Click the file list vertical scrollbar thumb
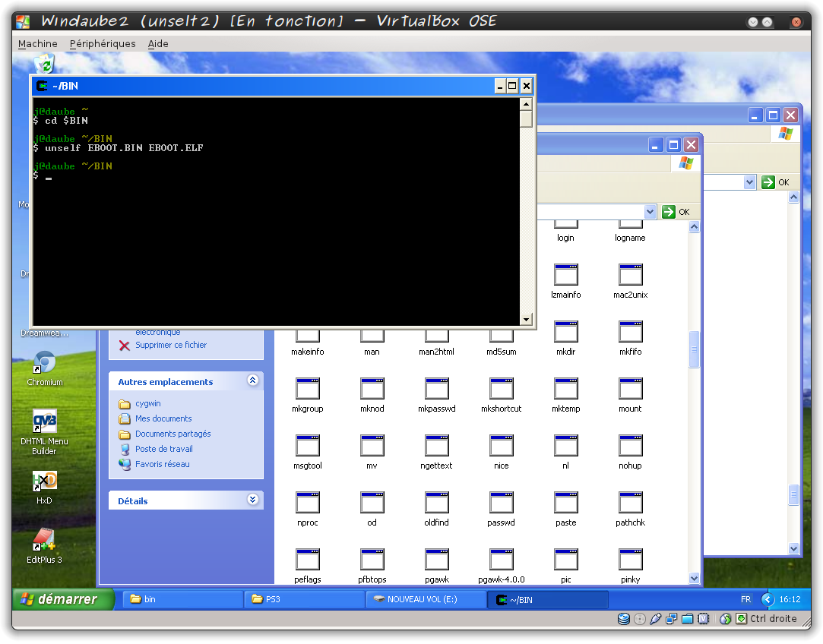Viewport: 823px width, 644px height. pyautogui.click(x=694, y=350)
